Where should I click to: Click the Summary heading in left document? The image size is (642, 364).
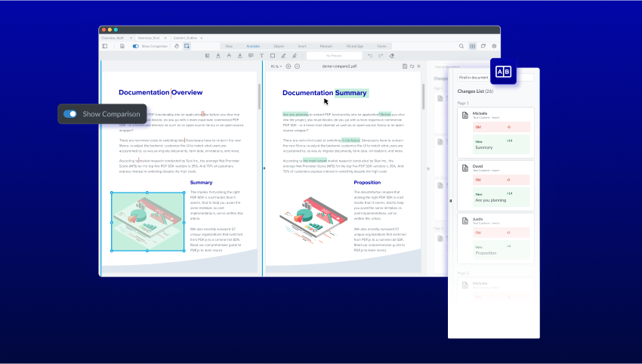click(x=201, y=183)
